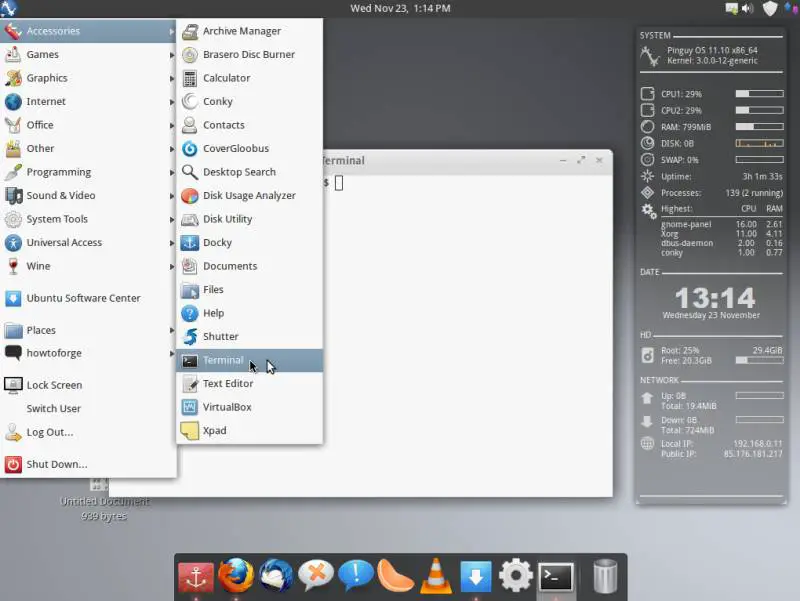Select the highlighted Terminal entry

click(249, 360)
